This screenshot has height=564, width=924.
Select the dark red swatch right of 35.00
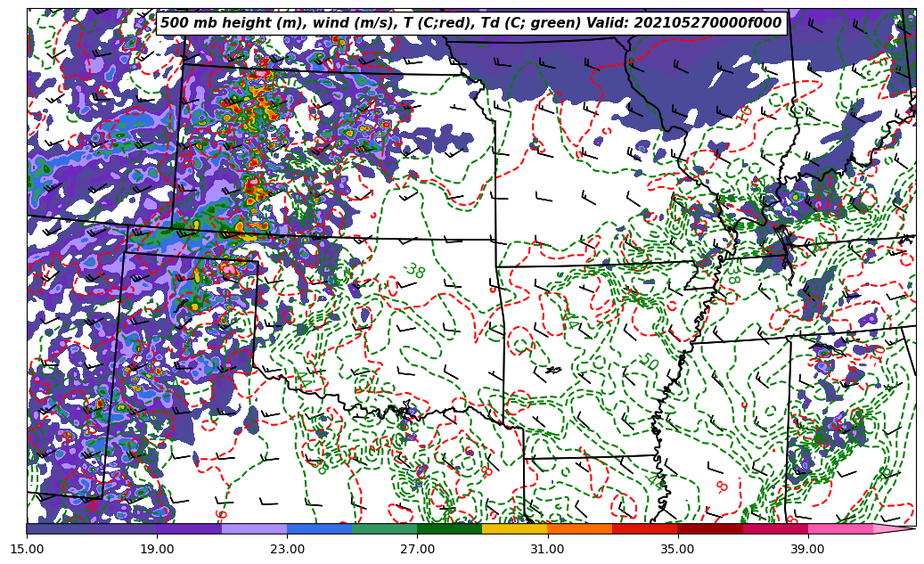(x=710, y=528)
